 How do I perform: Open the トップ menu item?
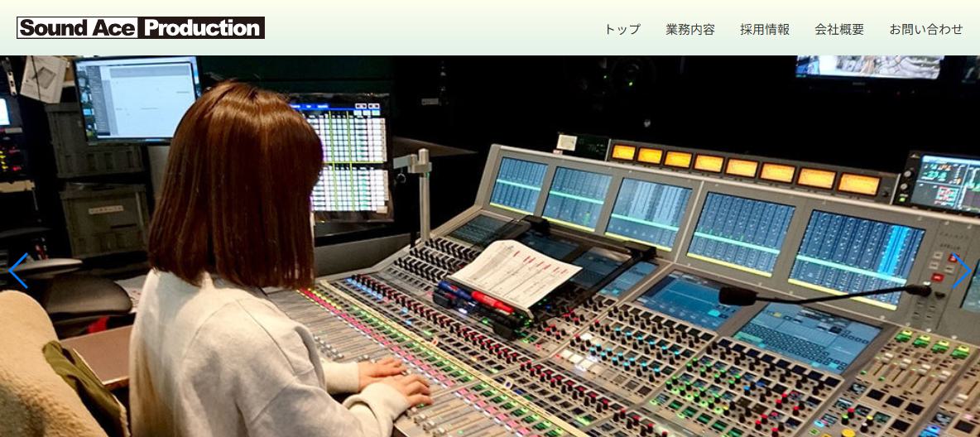pos(622,29)
